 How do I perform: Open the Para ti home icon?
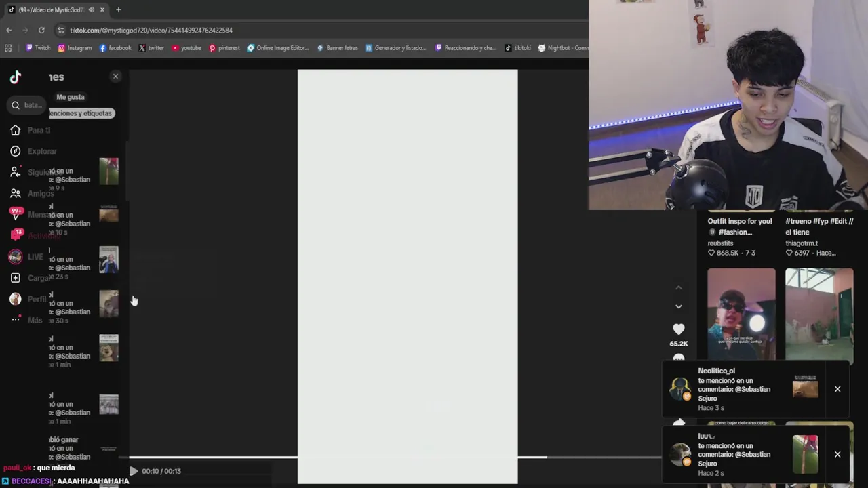15,130
